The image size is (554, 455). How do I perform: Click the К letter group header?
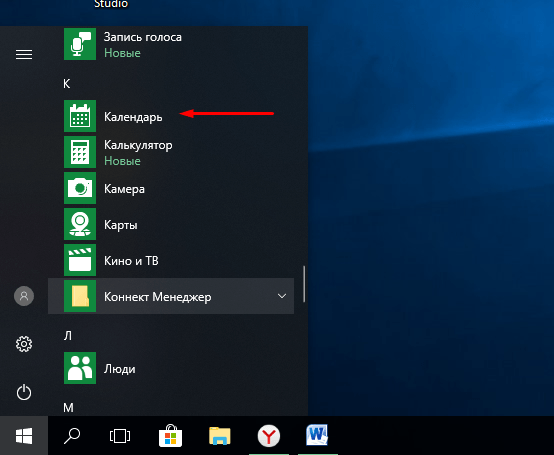click(67, 84)
